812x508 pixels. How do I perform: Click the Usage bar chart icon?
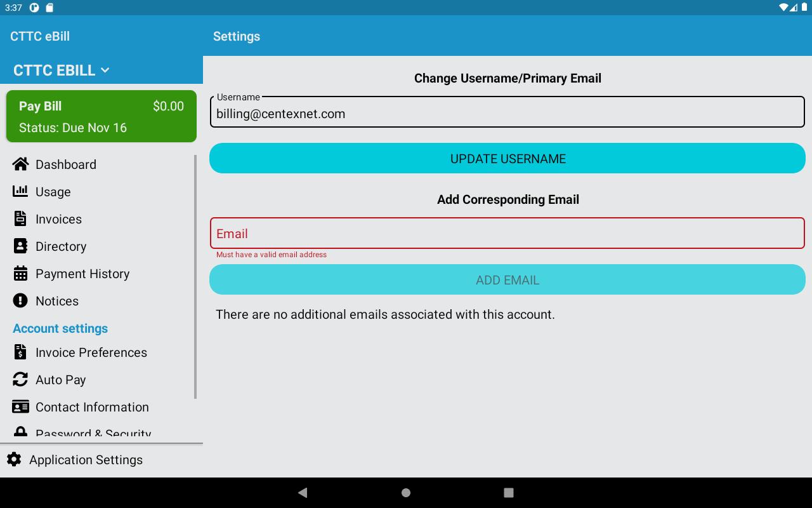pyautogui.click(x=20, y=191)
